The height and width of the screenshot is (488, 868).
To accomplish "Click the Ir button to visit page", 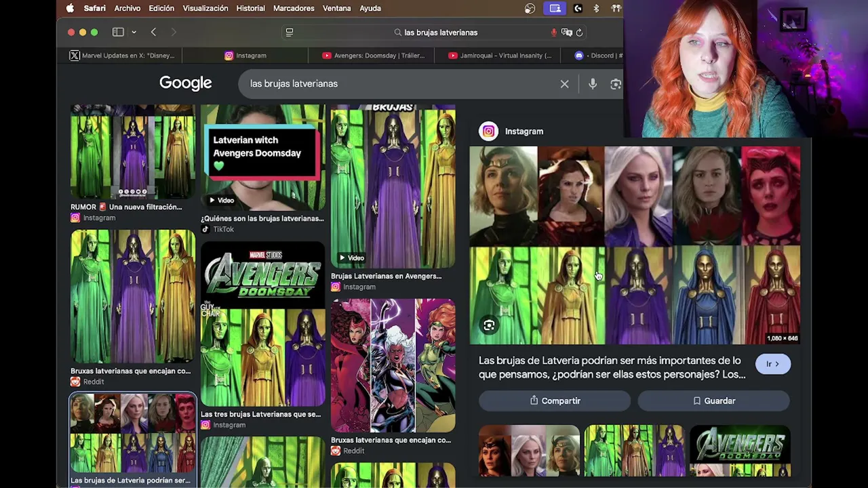I will [x=772, y=364].
